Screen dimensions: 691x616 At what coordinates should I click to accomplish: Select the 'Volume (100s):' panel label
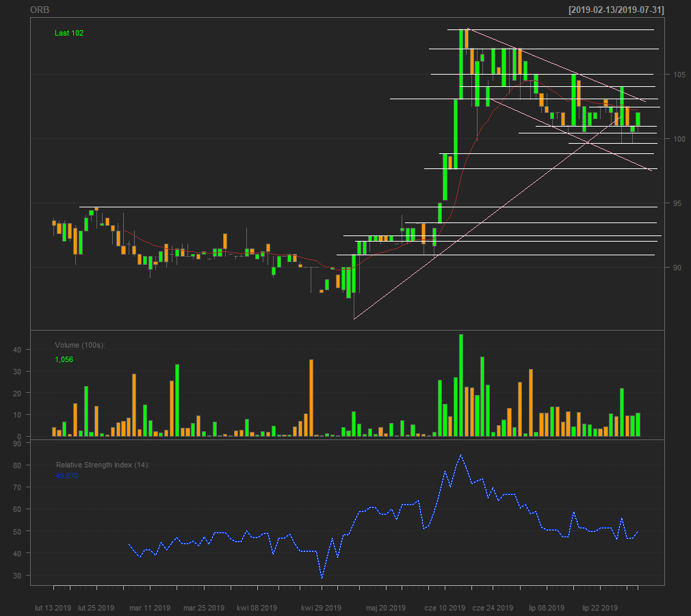click(80, 345)
